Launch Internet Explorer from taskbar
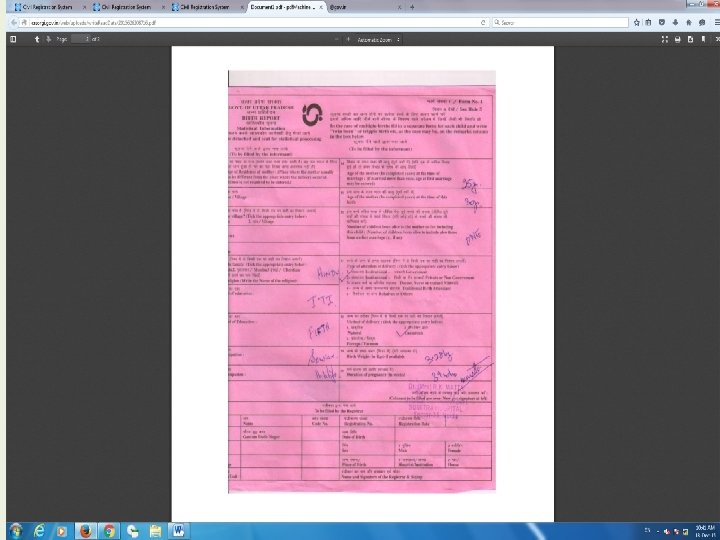The height and width of the screenshot is (540, 720). (39, 531)
